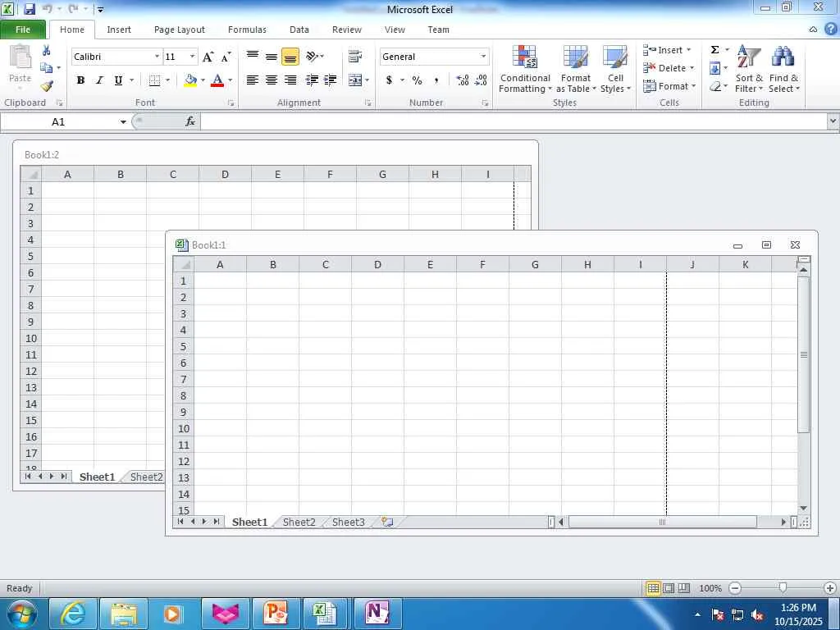Switch to the Review tab
840x630 pixels.
[x=347, y=30]
